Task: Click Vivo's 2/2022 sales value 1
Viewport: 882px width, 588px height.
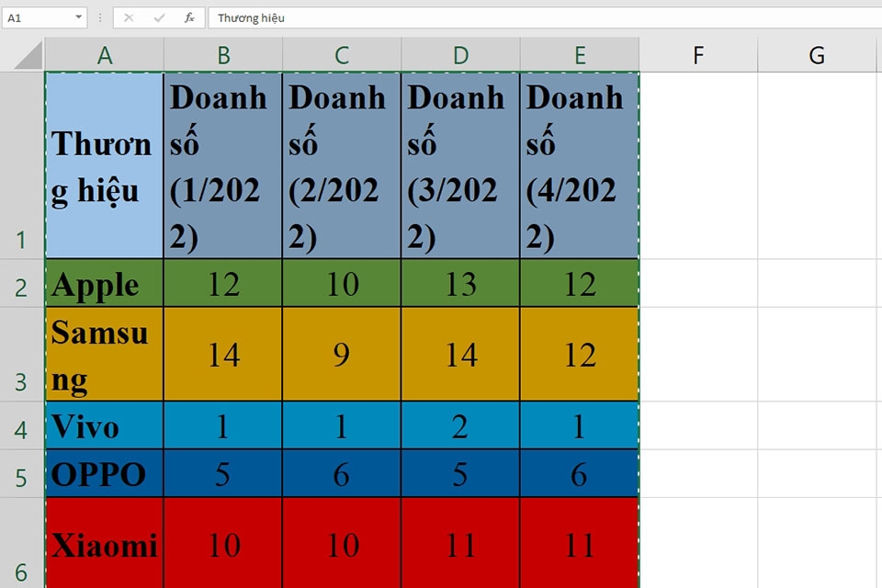Action: [342, 425]
